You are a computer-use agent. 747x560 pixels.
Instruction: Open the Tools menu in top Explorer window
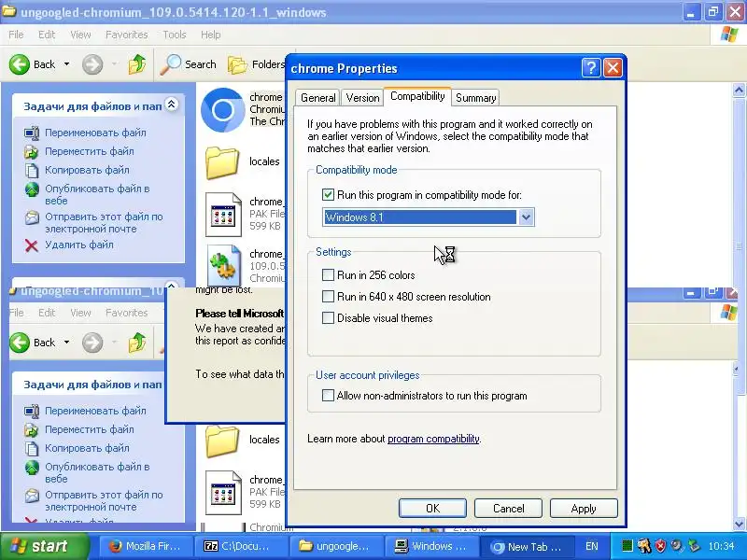[x=175, y=35]
